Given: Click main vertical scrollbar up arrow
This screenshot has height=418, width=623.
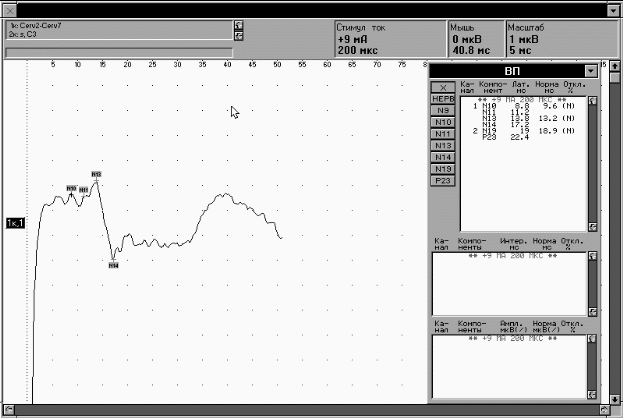Looking at the screenshot, I should pyautogui.click(x=615, y=66).
